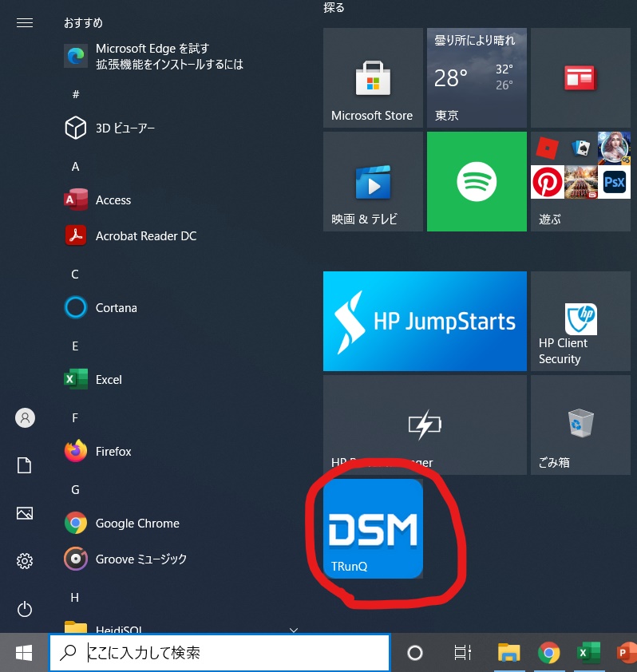Screen dimensions: 637x672
Task: Open the Tokyo weather tile
Action: (477, 77)
